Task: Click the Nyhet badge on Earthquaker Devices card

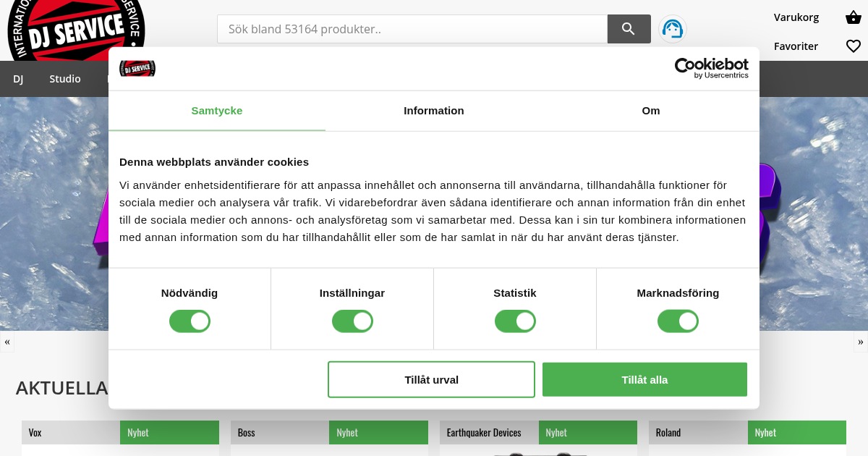Action: pos(588,433)
